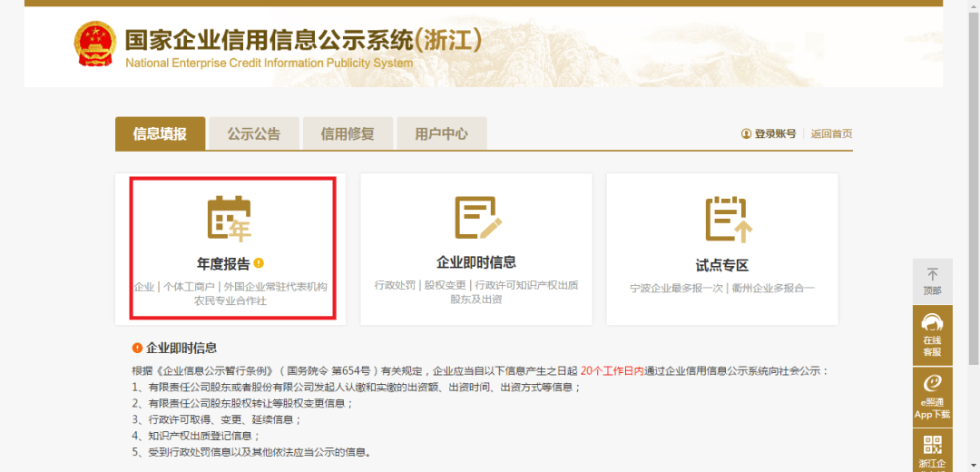Select the 企业即时信息 card title
Screen dimensions: 980x472
[476, 262]
